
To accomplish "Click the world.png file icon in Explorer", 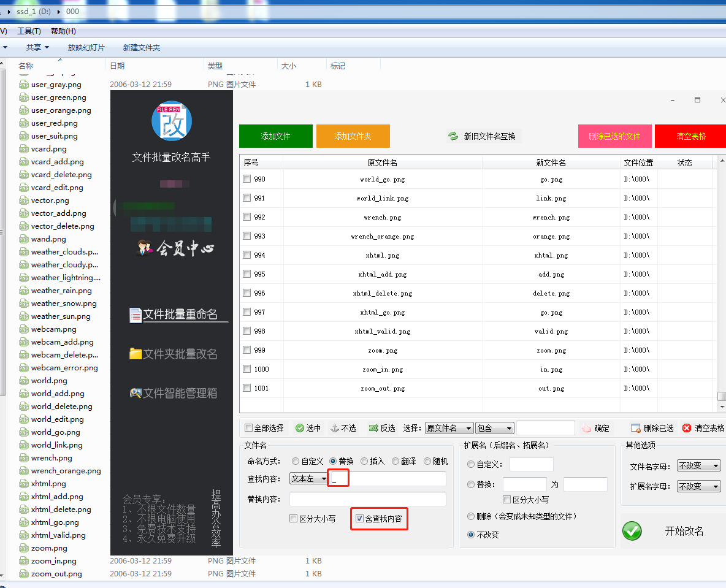I will (x=24, y=381).
